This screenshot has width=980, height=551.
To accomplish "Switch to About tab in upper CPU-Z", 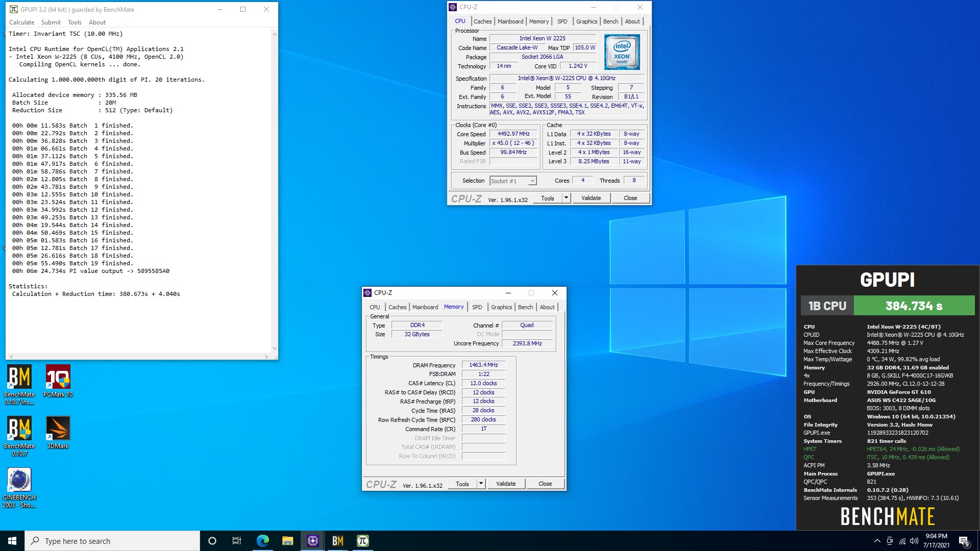I will tap(632, 21).
